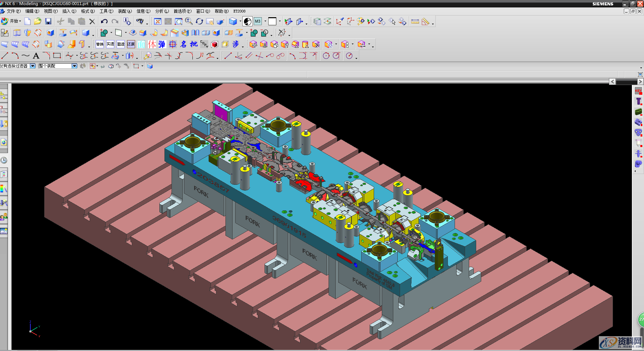Open the 装配 menu

125,11
